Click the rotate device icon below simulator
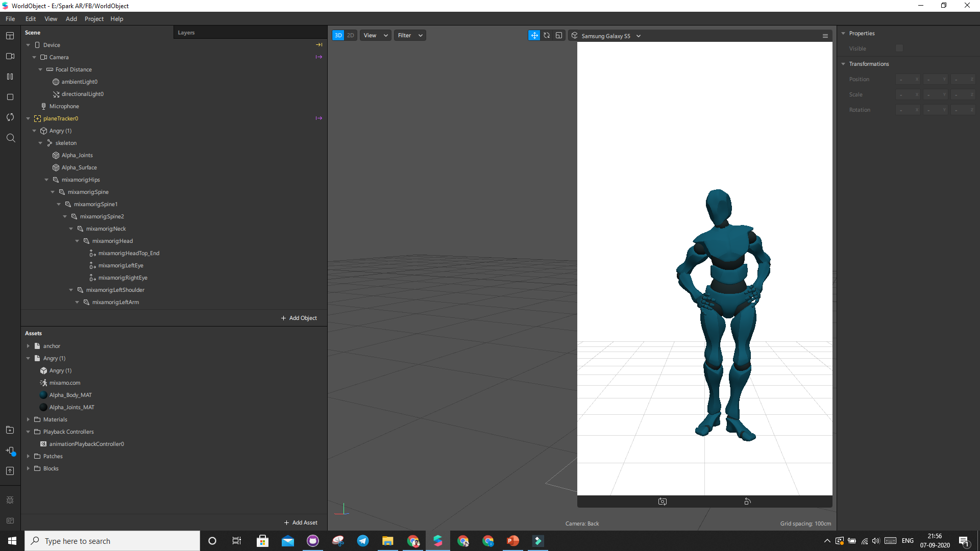 (x=747, y=502)
